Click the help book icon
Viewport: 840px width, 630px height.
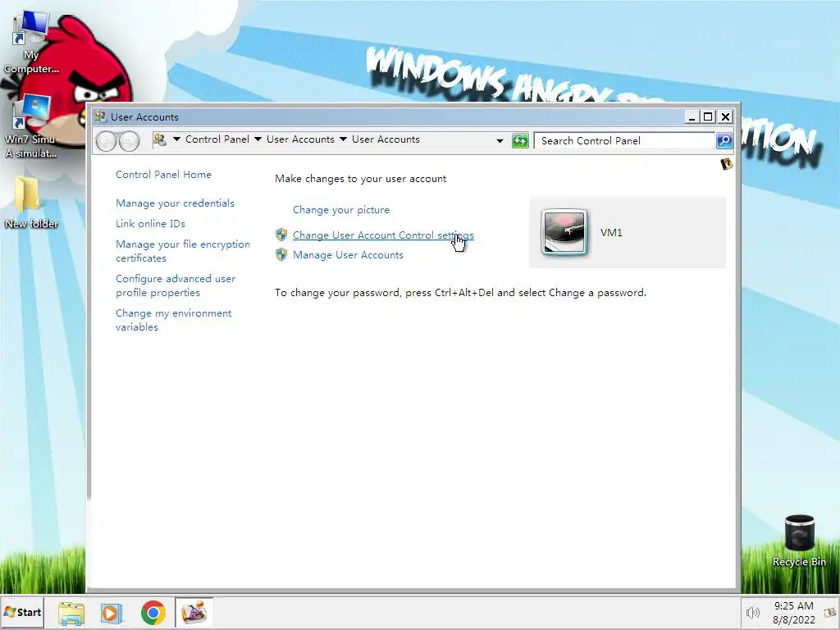tap(727, 164)
